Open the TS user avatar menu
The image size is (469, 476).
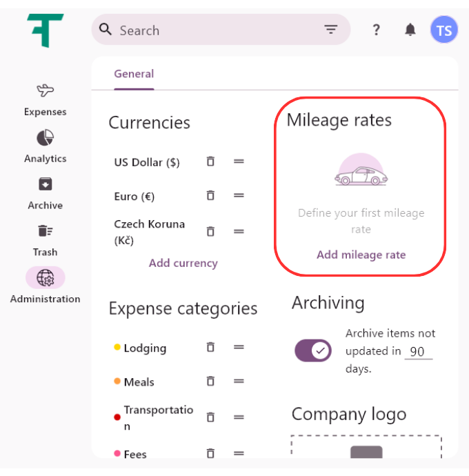443,30
